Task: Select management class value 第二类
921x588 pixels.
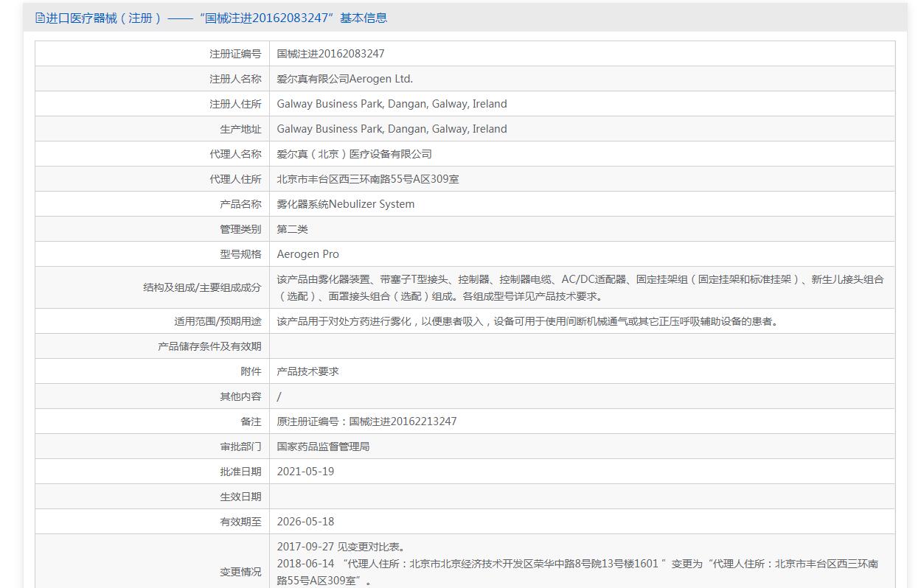Action: coord(292,229)
